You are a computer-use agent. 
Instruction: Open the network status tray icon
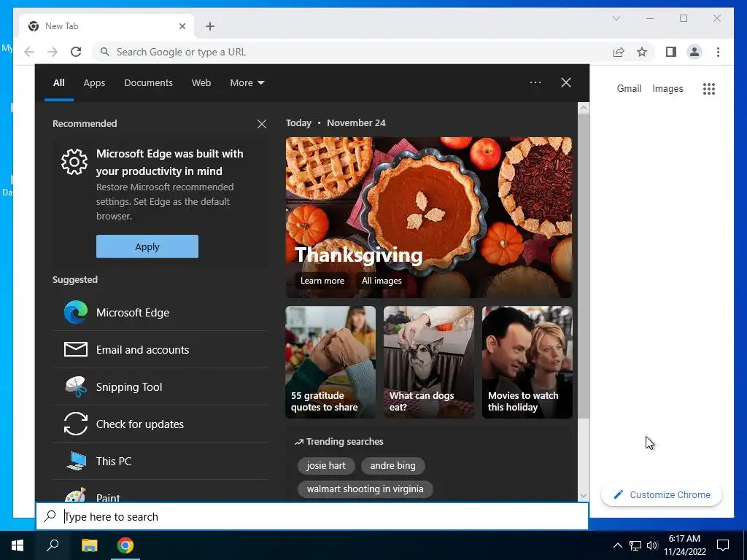pos(635,545)
